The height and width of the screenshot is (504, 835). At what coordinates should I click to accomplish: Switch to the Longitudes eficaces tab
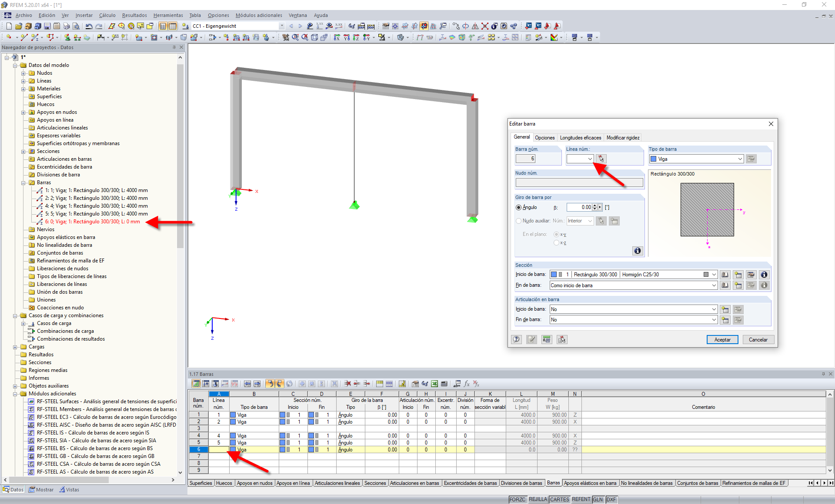580,138
